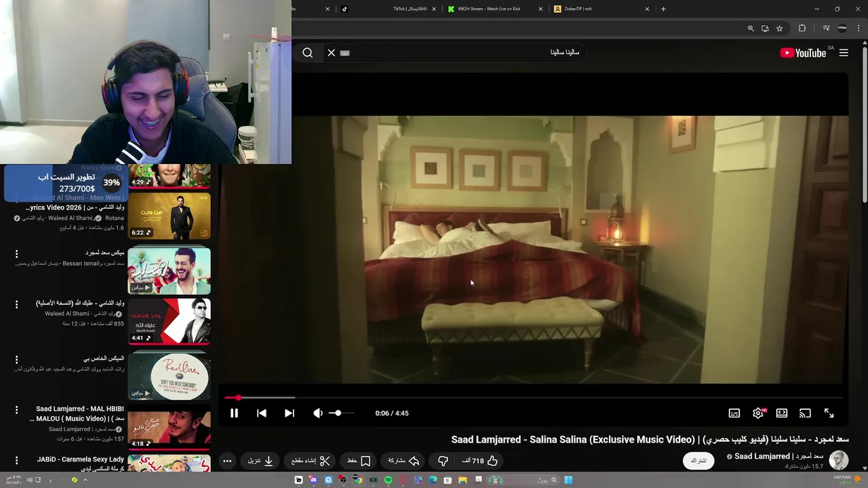
Task: Open MAL HBIBI MALOU video title
Action: pyautogui.click(x=77, y=413)
